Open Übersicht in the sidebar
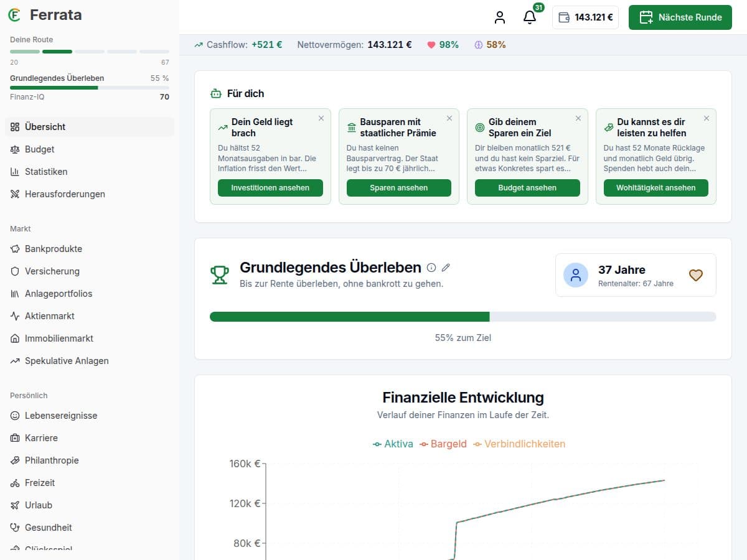 pyautogui.click(x=90, y=127)
